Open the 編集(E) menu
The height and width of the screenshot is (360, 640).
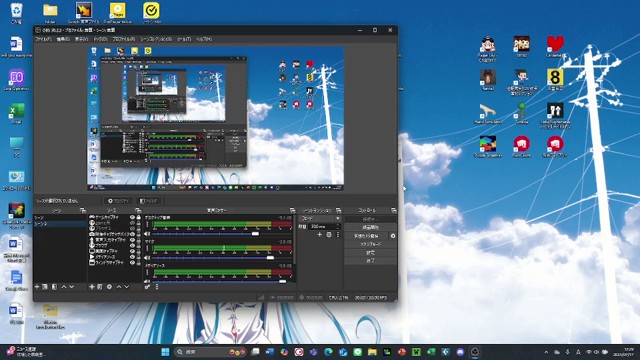[63, 39]
